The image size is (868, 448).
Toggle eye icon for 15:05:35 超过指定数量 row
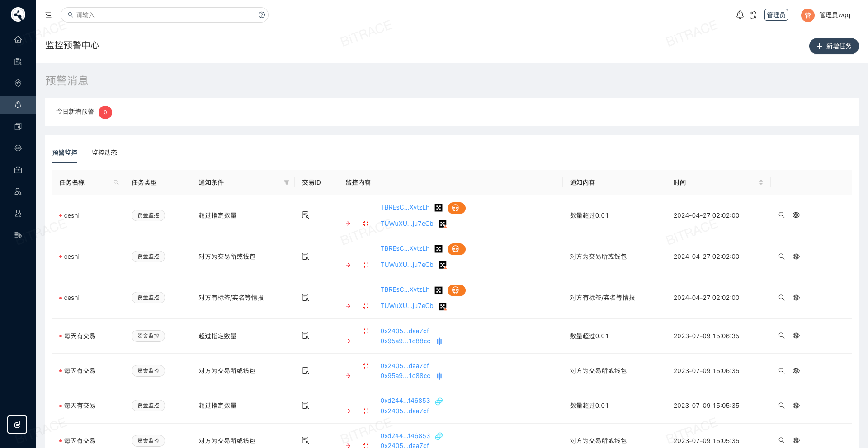(x=796, y=406)
